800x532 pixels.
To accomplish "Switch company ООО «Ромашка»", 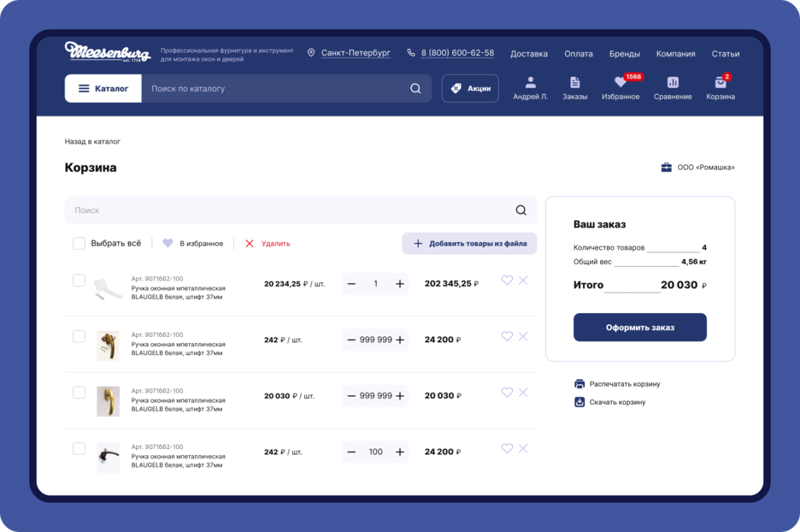I will point(705,167).
